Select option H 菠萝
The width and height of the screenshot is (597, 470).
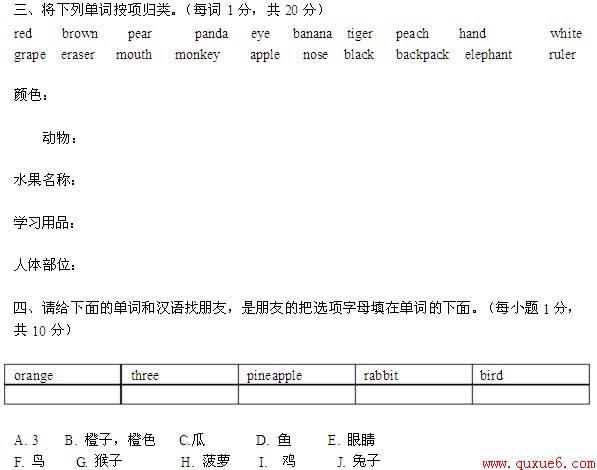tap(206, 461)
